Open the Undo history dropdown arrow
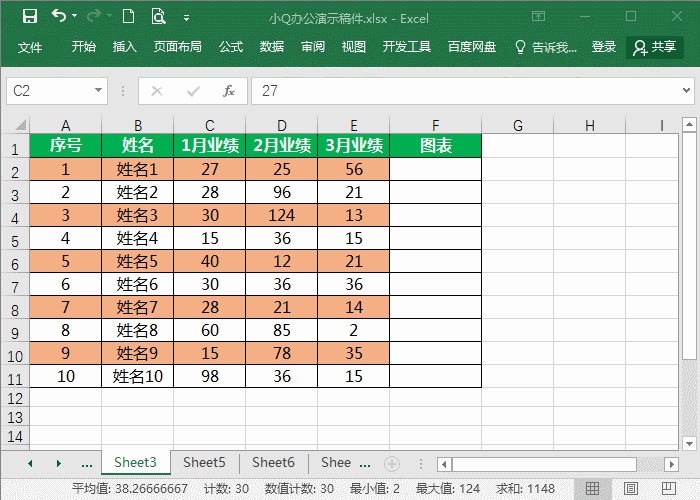This screenshot has height=500, width=700. (x=74, y=16)
